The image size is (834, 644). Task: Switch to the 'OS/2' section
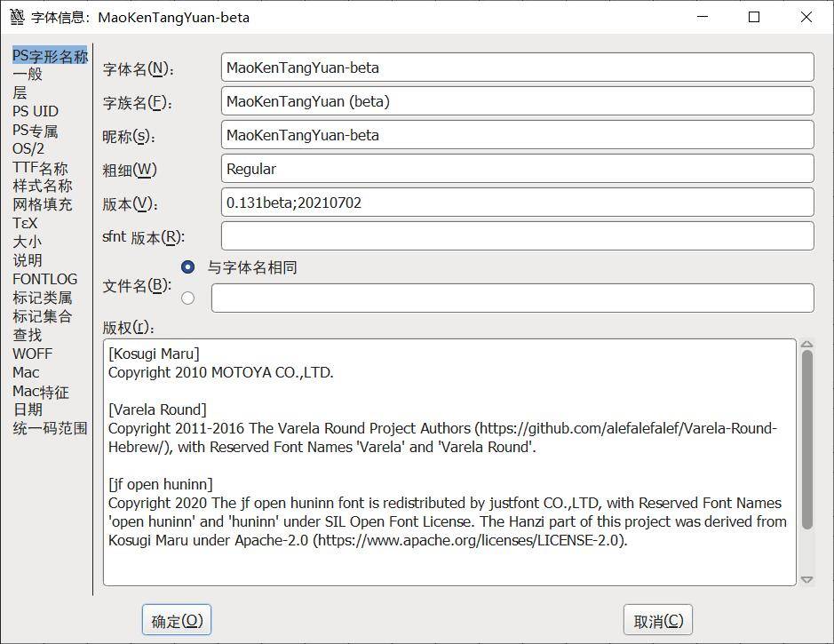tap(28, 148)
